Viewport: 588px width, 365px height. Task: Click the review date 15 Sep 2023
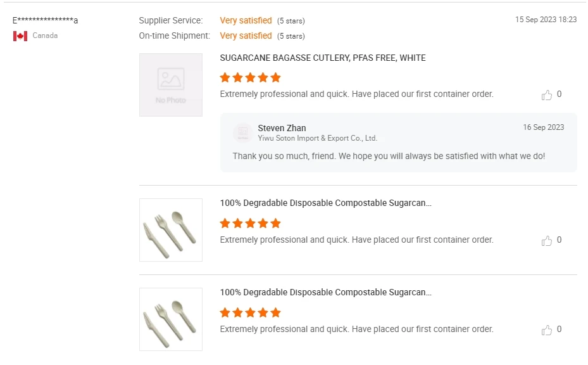coord(546,20)
